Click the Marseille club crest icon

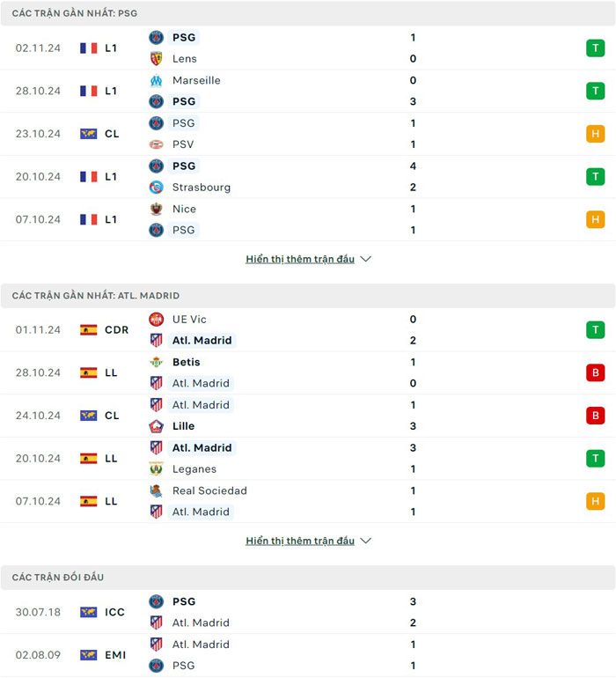[157, 80]
